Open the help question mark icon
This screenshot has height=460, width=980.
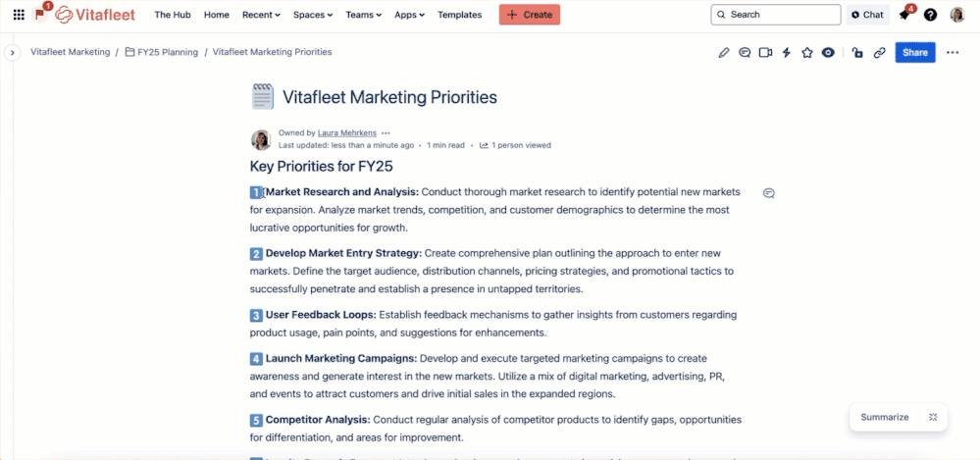click(x=930, y=15)
